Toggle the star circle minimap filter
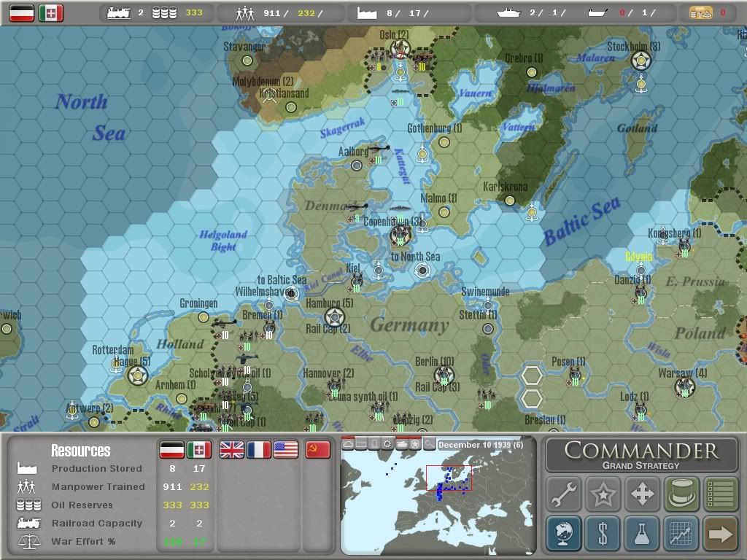 click(x=415, y=444)
